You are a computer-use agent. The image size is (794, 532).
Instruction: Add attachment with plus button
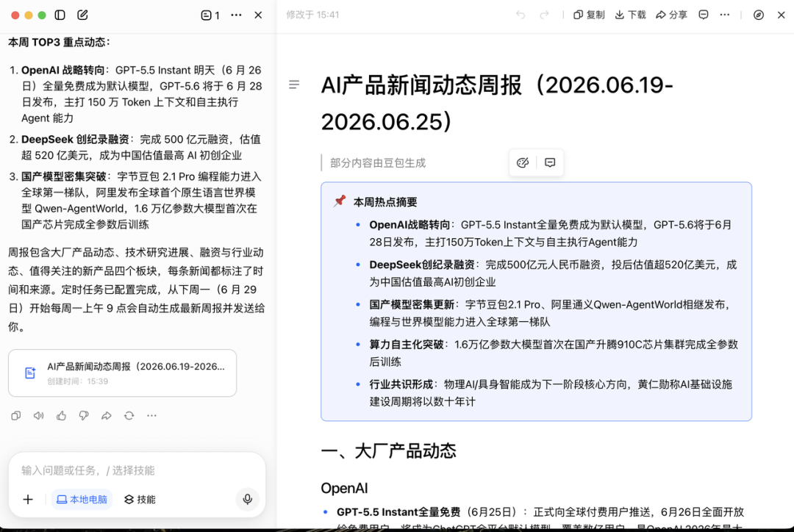[28, 500]
